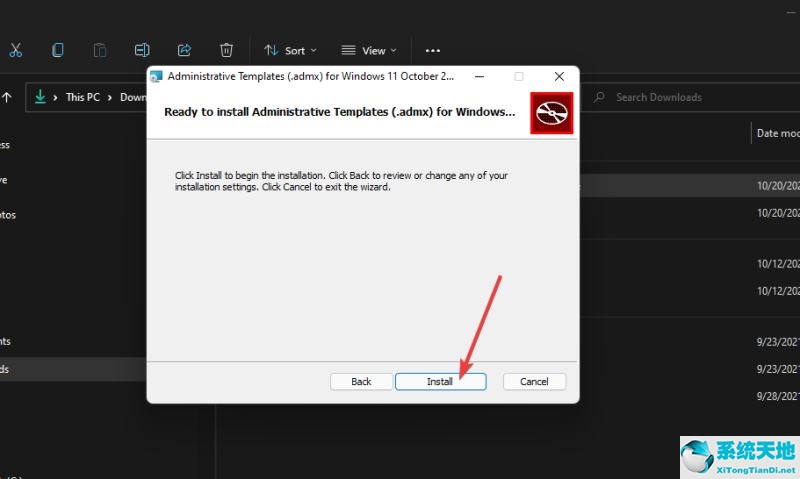Image resolution: width=800 pixels, height=479 pixels.
Task: Click Back in the setup wizard
Action: point(361,382)
